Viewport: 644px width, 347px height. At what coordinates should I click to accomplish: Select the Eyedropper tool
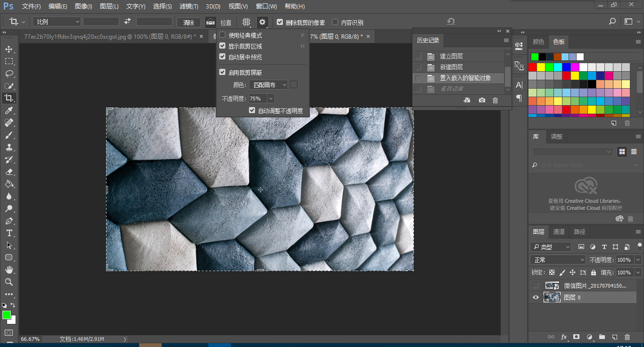[x=9, y=110]
